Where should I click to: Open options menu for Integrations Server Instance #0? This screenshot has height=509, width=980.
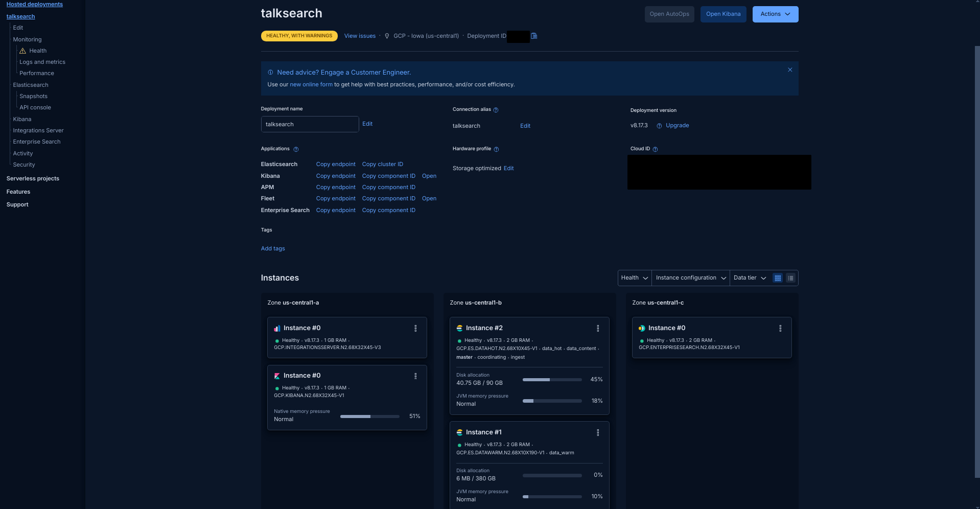click(x=415, y=329)
